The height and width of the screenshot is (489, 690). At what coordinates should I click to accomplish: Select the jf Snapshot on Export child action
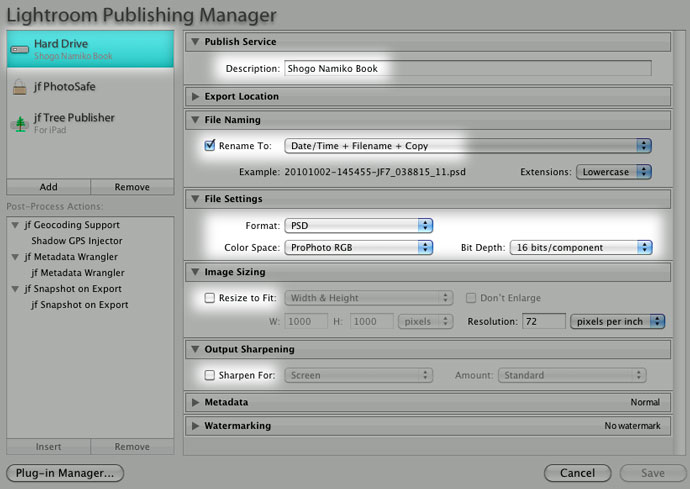pyautogui.click(x=80, y=305)
